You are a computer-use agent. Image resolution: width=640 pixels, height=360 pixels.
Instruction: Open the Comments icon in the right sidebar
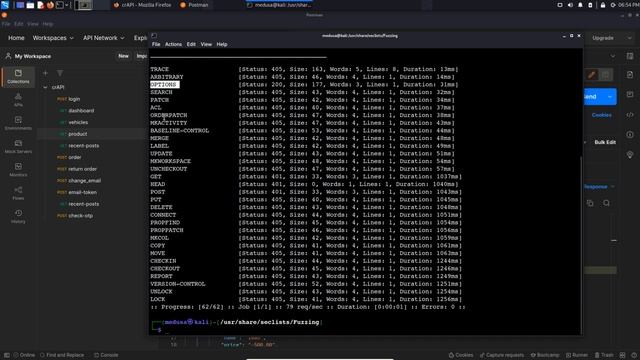pos(630,95)
